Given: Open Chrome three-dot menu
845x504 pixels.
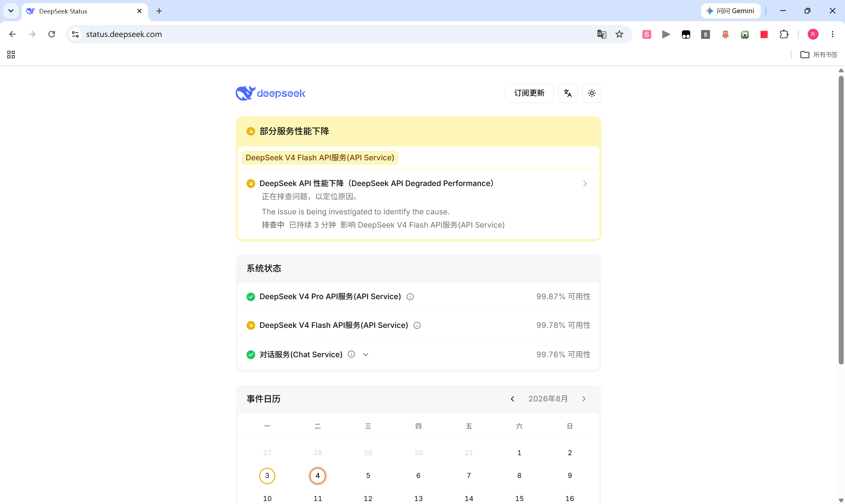Looking at the screenshot, I should [x=832, y=34].
